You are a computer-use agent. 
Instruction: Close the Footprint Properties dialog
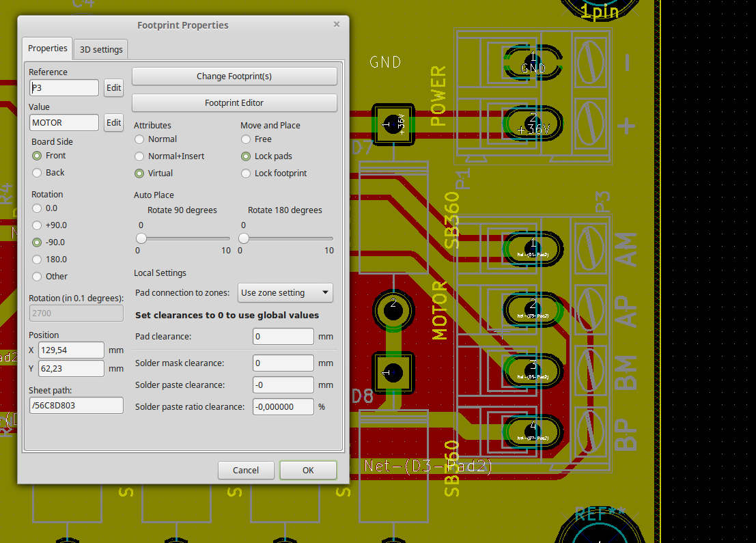337,24
